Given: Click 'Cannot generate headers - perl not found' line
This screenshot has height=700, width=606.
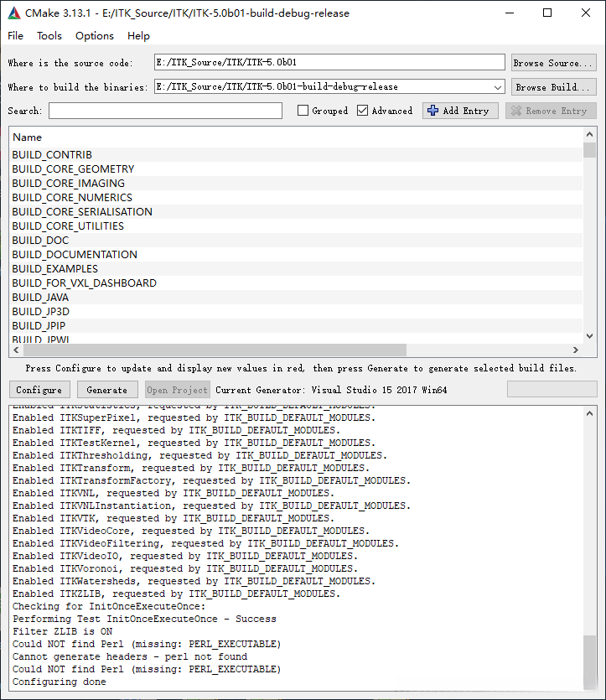Looking at the screenshot, I should [x=130, y=656].
